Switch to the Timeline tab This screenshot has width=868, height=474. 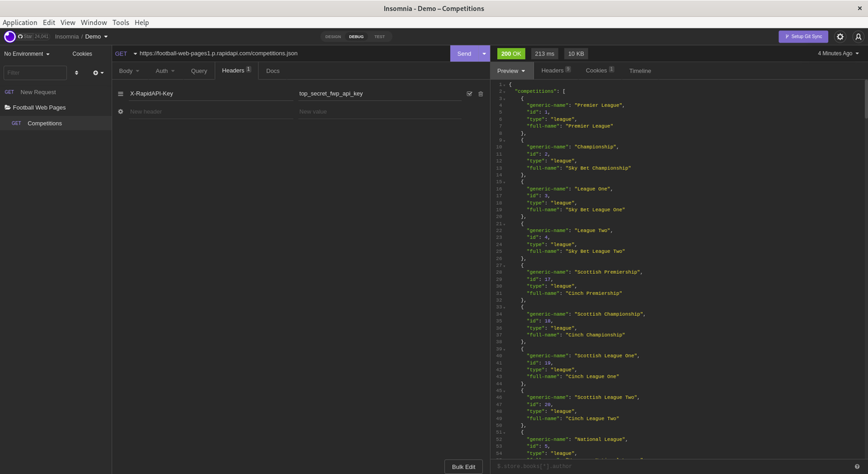click(x=639, y=71)
